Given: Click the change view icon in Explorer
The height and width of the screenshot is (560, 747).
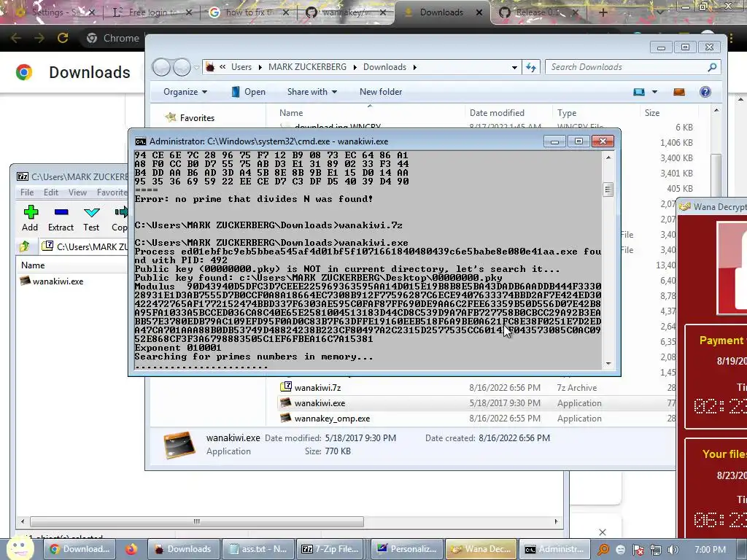Looking at the screenshot, I should click(639, 92).
